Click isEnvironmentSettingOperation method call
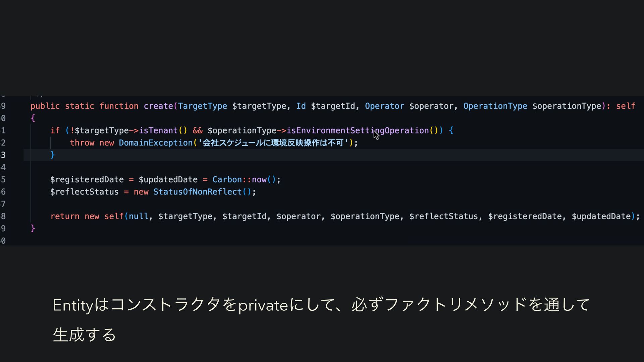The image size is (644, 362). [x=357, y=130]
